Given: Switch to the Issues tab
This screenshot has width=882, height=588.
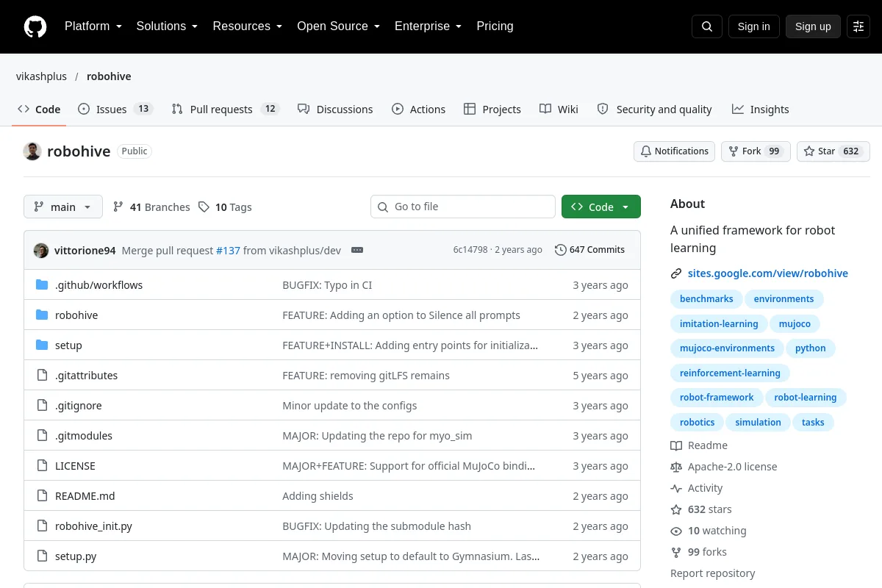Looking at the screenshot, I should 115,110.
